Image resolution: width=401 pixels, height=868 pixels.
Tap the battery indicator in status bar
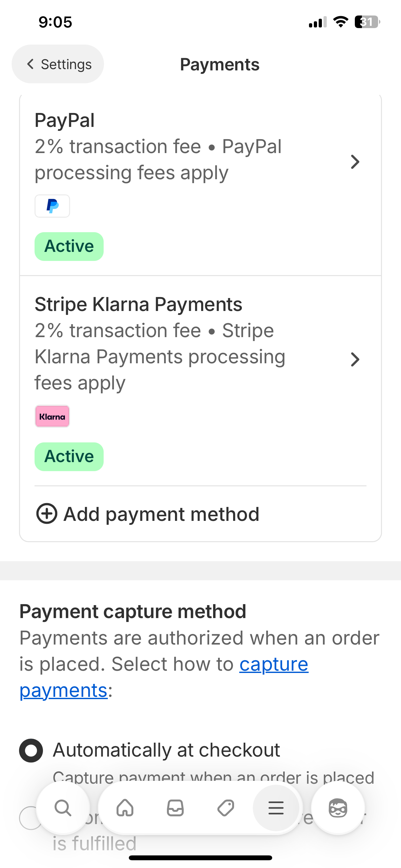[367, 22]
